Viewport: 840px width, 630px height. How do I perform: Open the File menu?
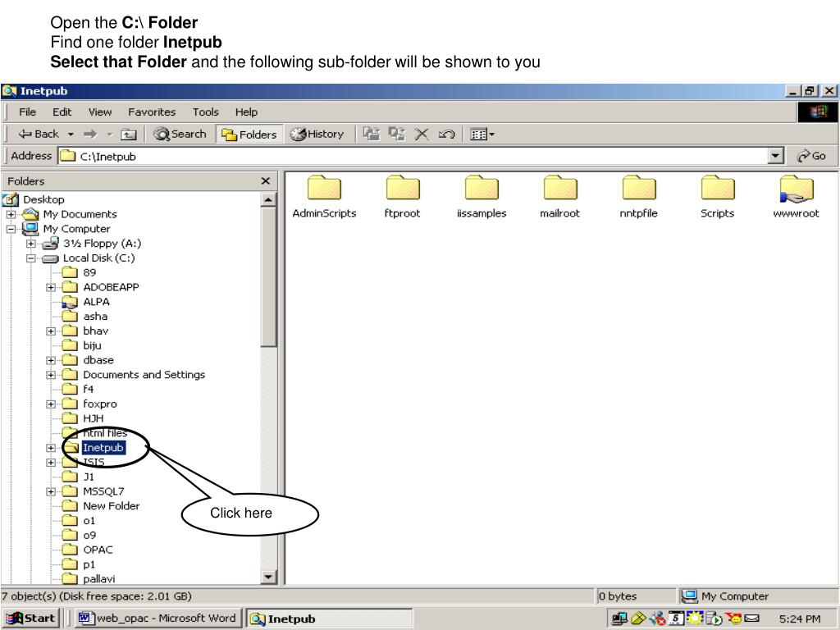(27, 112)
